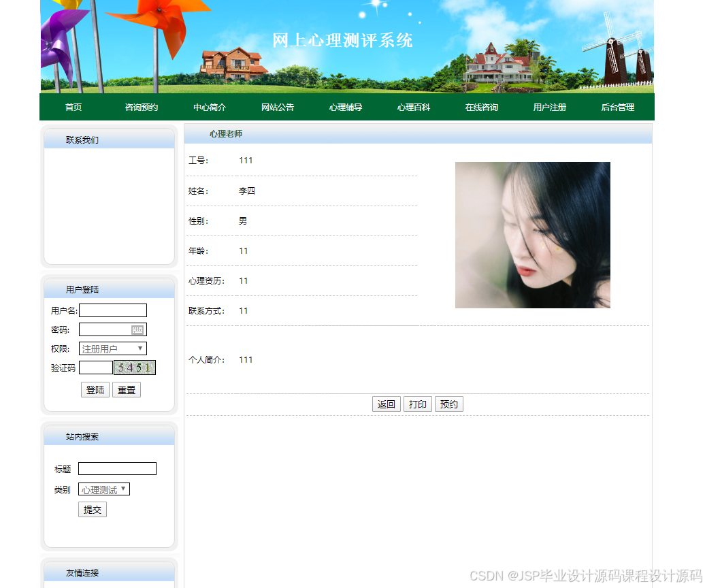Open 网站公告 in the nav bar
The width and height of the screenshot is (705, 588).
pos(278,107)
